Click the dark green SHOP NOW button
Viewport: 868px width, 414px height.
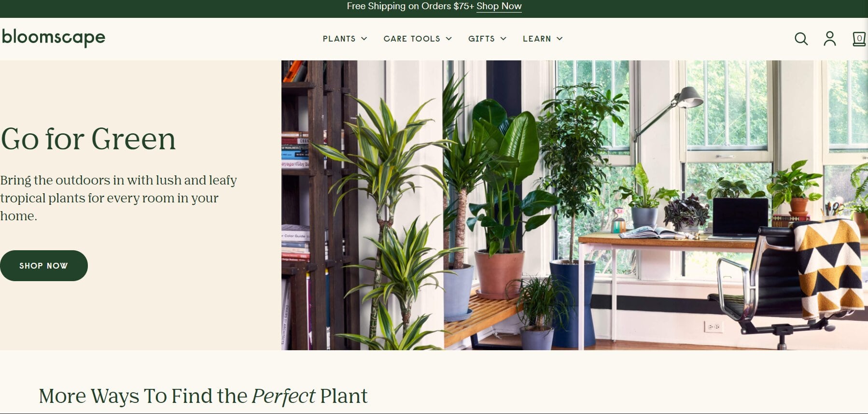coord(43,266)
